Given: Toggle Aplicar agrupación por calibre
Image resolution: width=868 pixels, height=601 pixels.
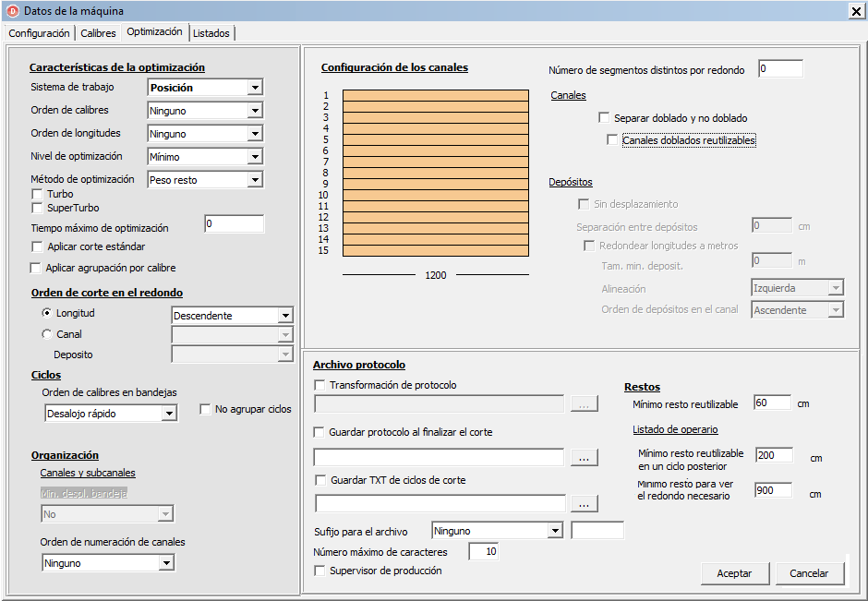Looking at the screenshot, I should (x=36, y=268).
